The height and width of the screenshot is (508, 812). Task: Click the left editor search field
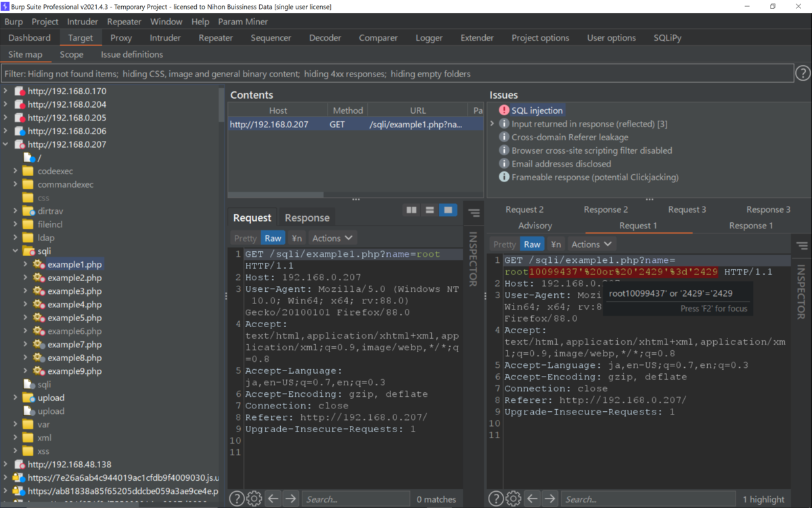coord(355,499)
